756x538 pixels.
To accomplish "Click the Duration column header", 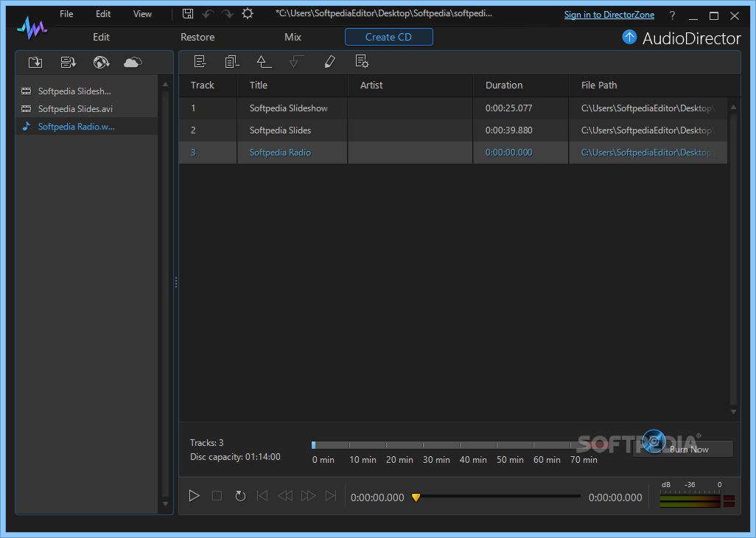I will tap(521, 85).
